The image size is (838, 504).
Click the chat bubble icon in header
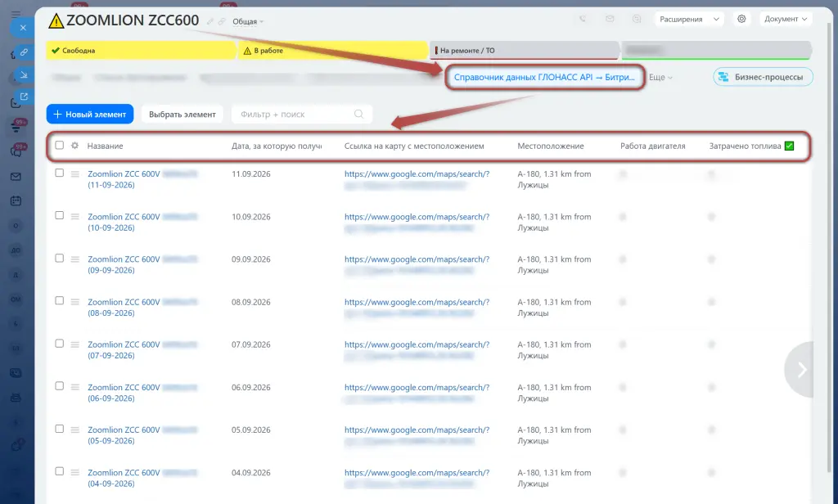[x=637, y=19]
